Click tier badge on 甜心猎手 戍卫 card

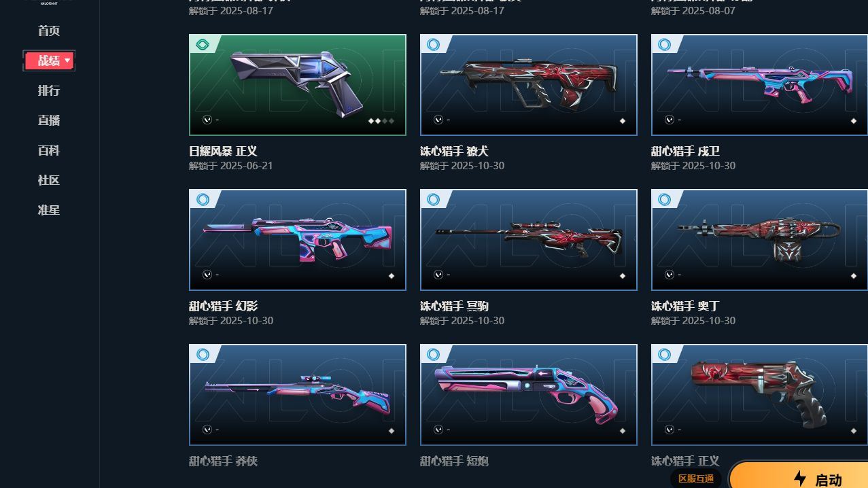pos(664,45)
